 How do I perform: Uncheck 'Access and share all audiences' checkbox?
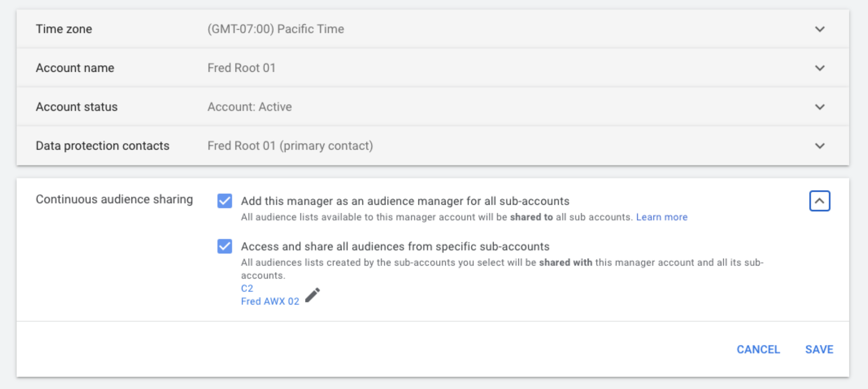(225, 246)
